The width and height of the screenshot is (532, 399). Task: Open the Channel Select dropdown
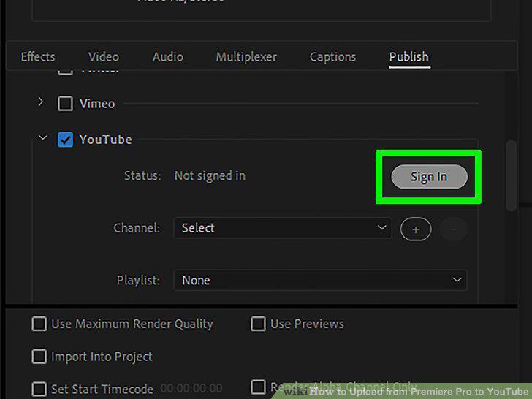tap(283, 228)
